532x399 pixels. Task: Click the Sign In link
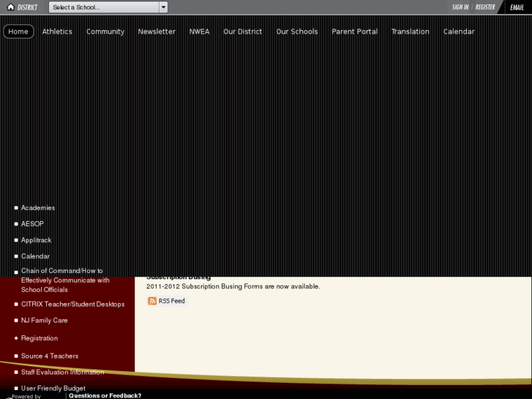(460, 7)
